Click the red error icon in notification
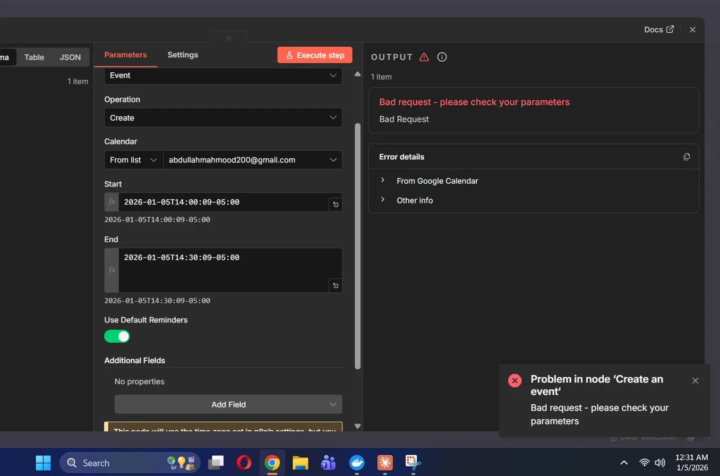Image resolution: width=720 pixels, height=476 pixels. tap(515, 381)
